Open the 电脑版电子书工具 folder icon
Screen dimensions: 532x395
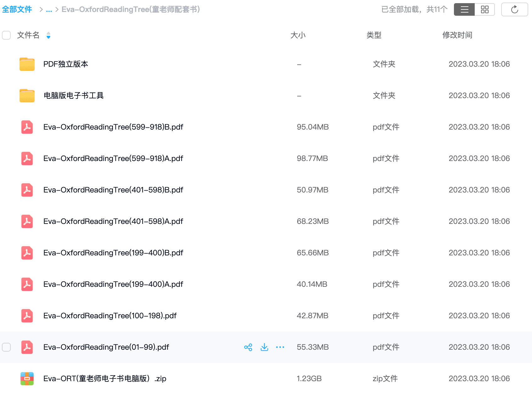[x=27, y=96]
